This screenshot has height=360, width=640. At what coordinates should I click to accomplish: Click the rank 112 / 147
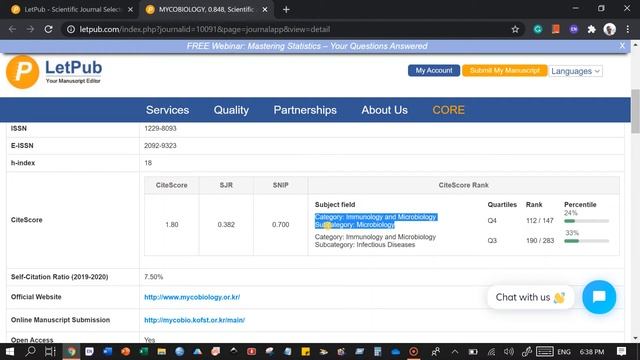point(540,220)
